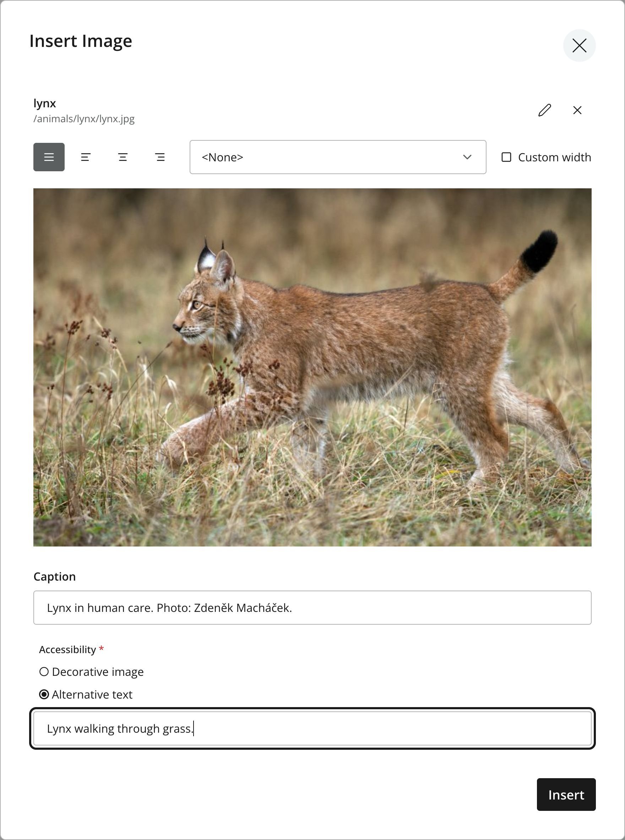Click the /animals/lynx/lynx.jpg file path

click(84, 119)
